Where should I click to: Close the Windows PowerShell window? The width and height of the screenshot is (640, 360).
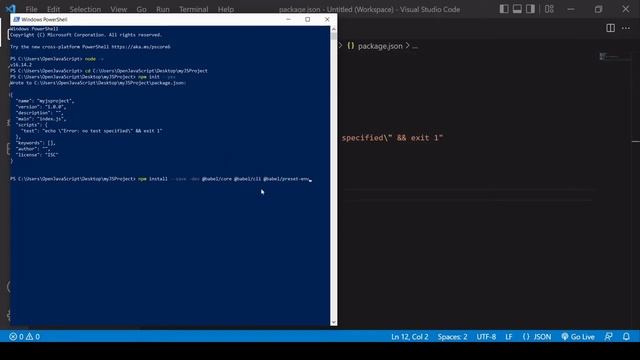pyautogui.click(x=327, y=19)
